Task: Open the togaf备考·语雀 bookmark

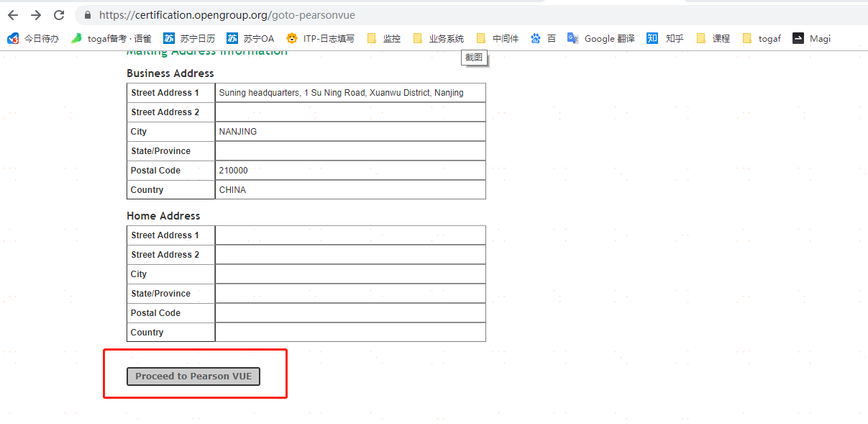Action: click(111, 39)
